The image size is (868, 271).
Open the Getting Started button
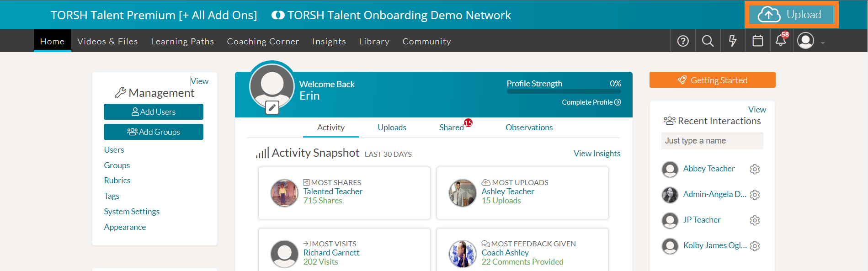[712, 80]
